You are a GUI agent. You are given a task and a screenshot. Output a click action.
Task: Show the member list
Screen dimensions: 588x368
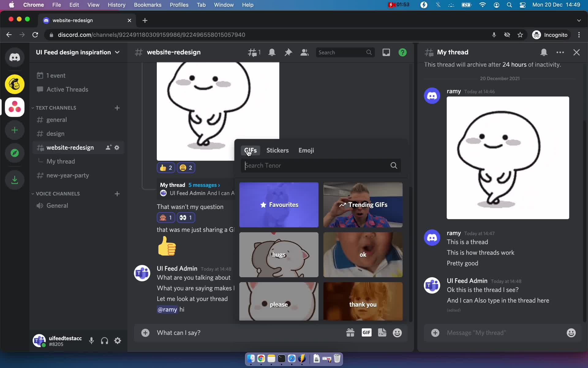point(304,52)
